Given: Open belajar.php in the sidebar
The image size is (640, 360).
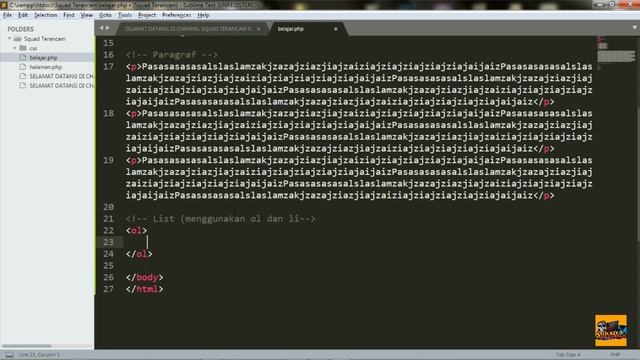Looking at the screenshot, I should [x=43, y=58].
